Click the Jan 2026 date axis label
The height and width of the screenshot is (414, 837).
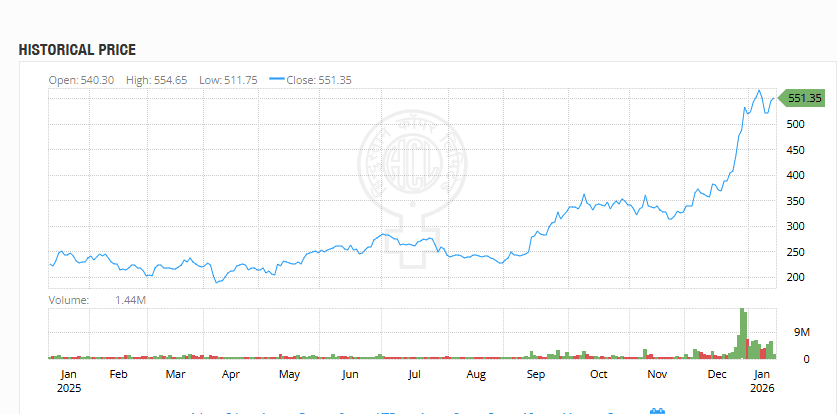(763, 380)
